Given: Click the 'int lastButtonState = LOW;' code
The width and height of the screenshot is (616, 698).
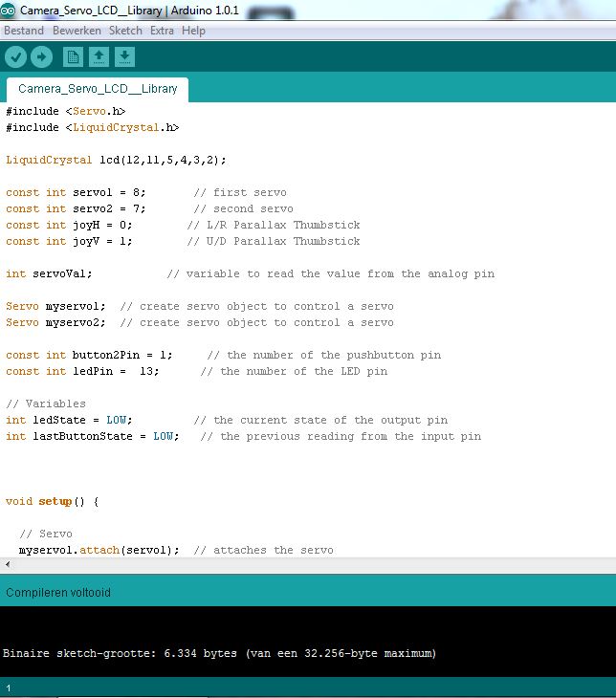Looking at the screenshot, I should (92, 436).
